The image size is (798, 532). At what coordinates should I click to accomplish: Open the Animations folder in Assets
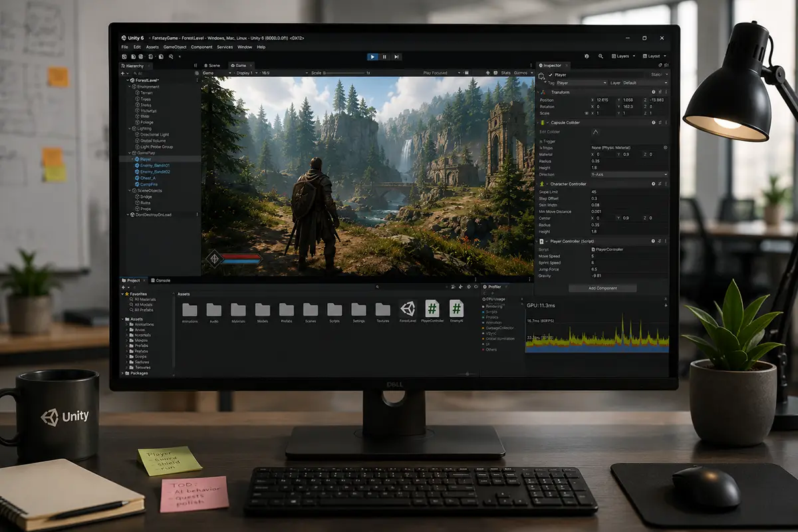click(190, 313)
